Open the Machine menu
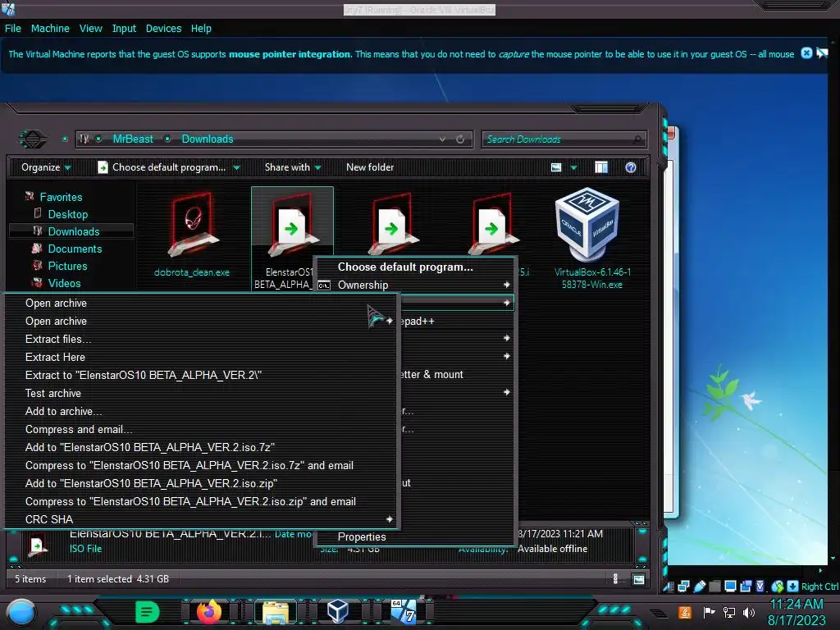 50,29
